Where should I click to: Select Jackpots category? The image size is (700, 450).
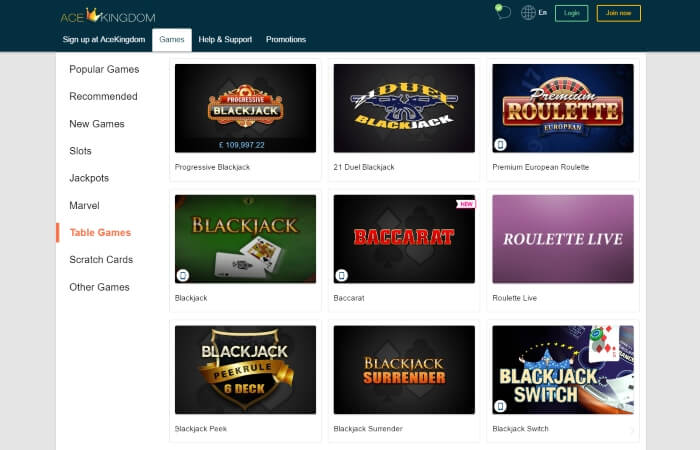pyautogui.click(x=89, y=178)
